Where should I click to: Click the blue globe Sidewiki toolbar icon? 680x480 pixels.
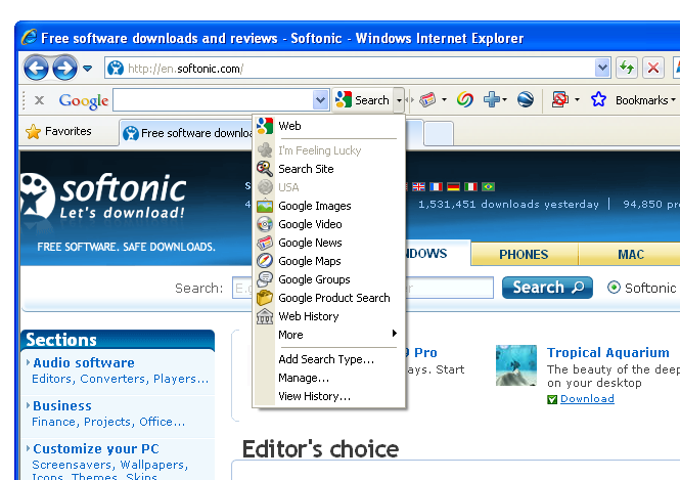click(525, 100)
